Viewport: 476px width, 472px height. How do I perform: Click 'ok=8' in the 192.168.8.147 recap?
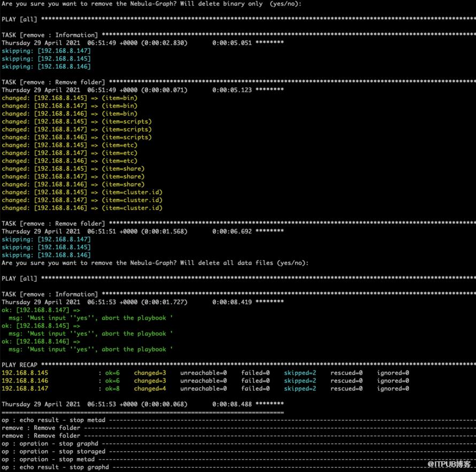point(112,389)
